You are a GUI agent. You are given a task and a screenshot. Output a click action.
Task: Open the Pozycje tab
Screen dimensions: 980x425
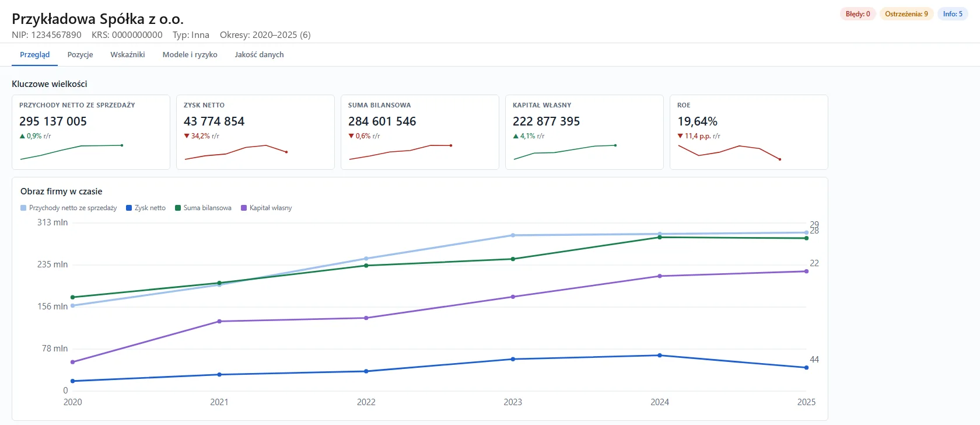pyautogui.click(x=80, y=55)
